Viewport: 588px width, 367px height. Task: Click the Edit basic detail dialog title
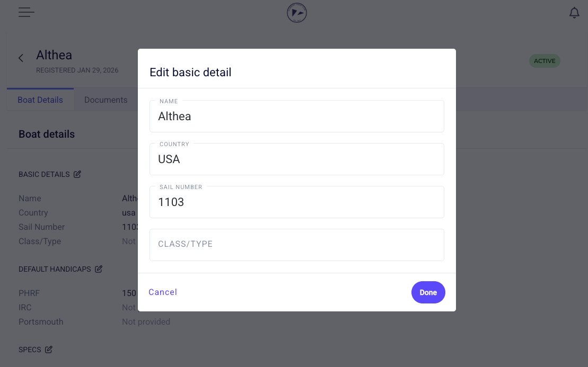190,73
